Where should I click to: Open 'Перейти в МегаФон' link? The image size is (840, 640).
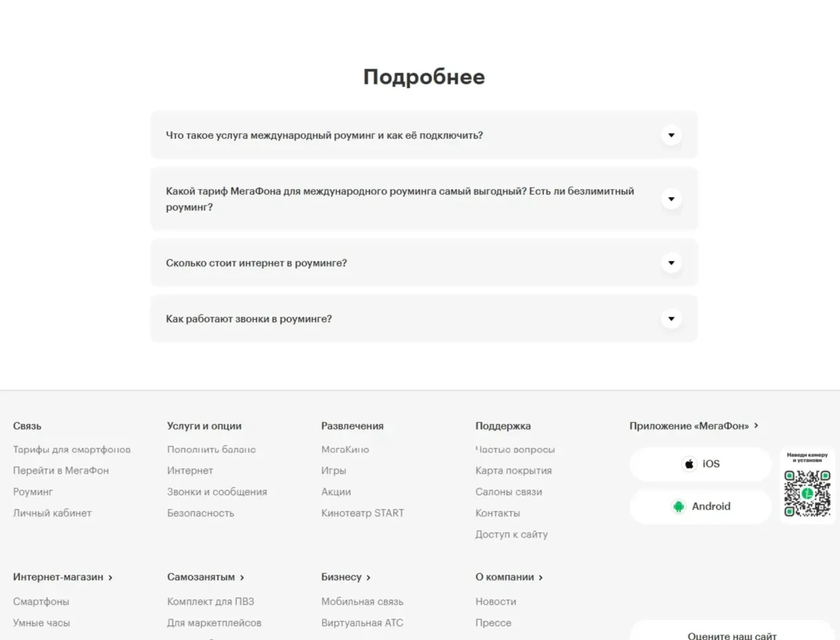61,470
